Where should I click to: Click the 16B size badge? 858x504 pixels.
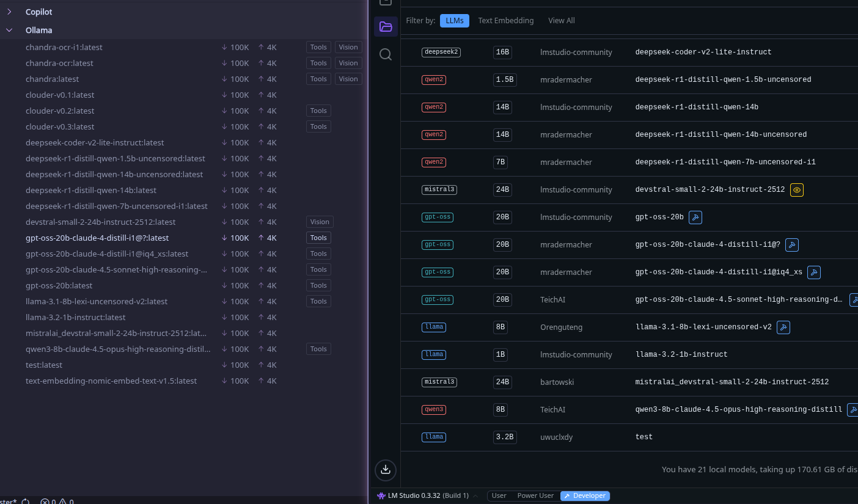point(502,53)
